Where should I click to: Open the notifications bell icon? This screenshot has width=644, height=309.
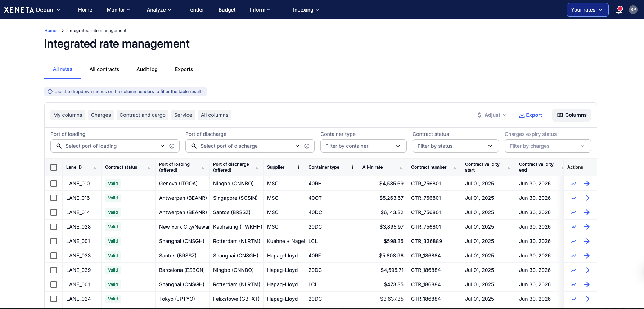619,10
